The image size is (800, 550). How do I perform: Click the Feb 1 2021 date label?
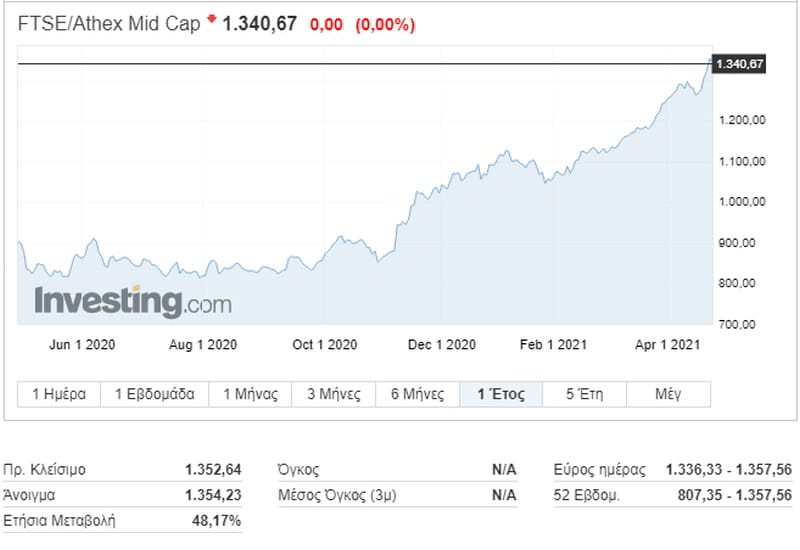[x=554, y=345]
